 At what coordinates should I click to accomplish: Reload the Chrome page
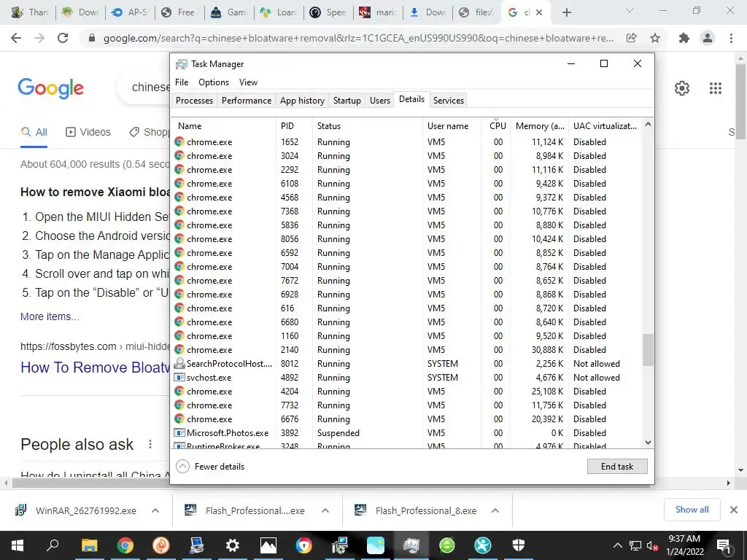coord(63,38)
